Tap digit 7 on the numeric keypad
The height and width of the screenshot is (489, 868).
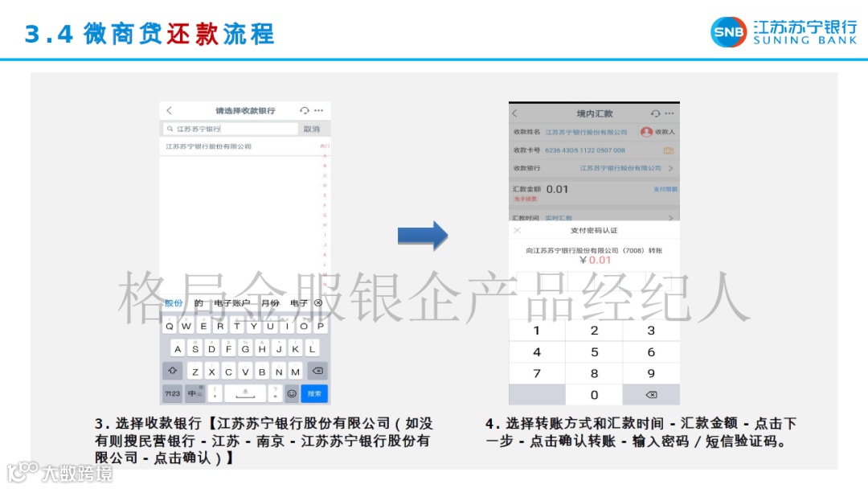tap(536, 374)
